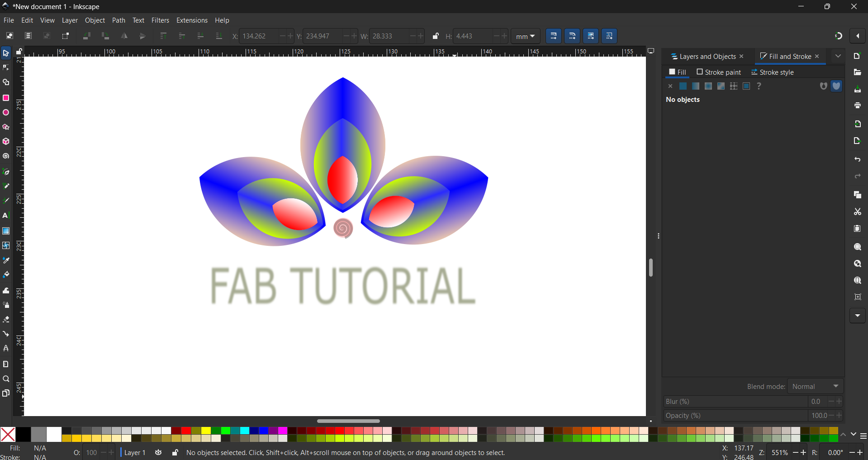The height and width of the screenshot is (460, 868).
Task: Select the Paint Bucket tool
Action: coord(6,275)
